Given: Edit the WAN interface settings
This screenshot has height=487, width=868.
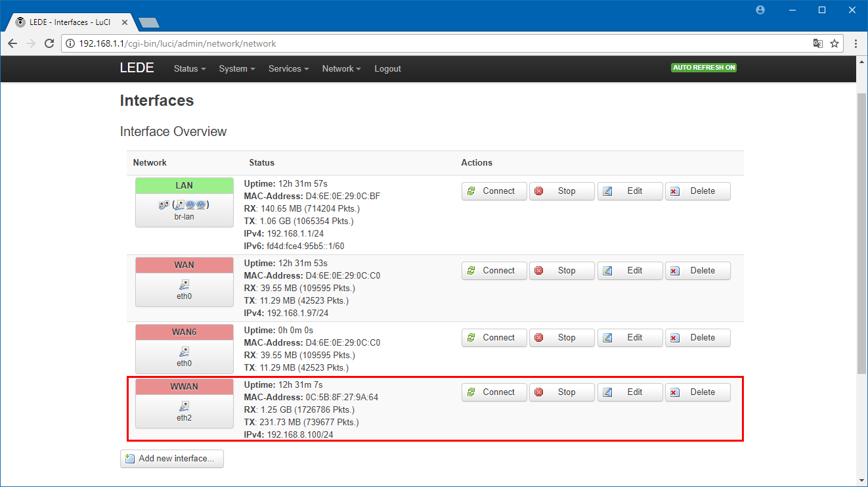Looking at the screenshot, I should coord(630,271).
